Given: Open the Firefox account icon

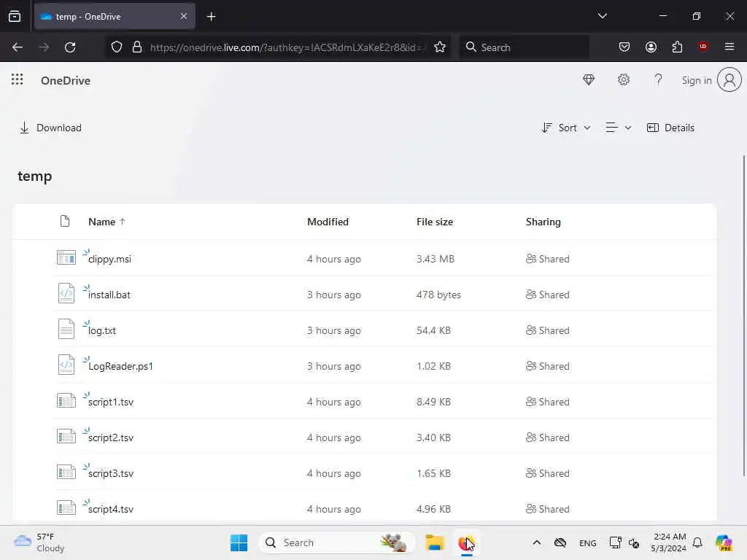Looking at the screenshot, I should (651, 47).
